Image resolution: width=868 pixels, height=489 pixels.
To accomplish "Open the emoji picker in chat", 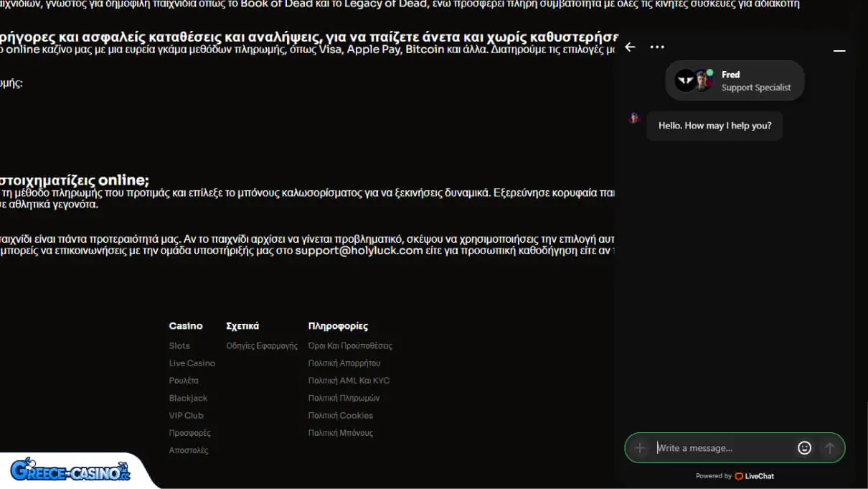I will [804, 448].
